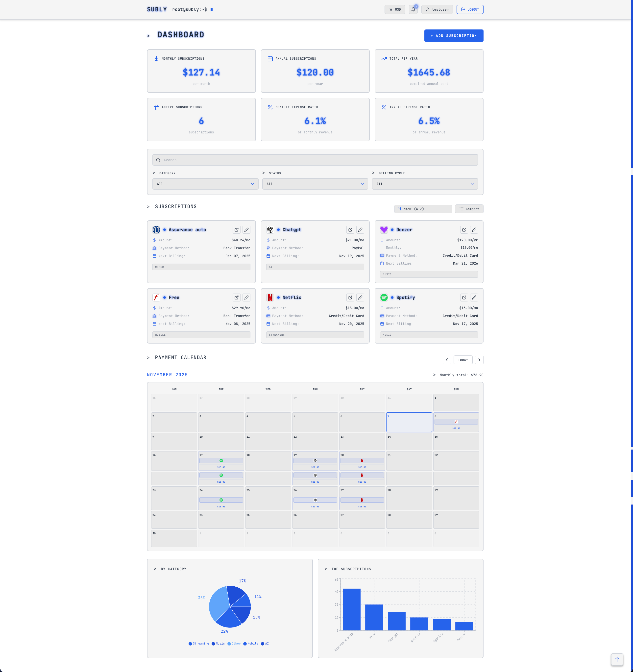Click Netflix edit pencil icon

(360, 298)
